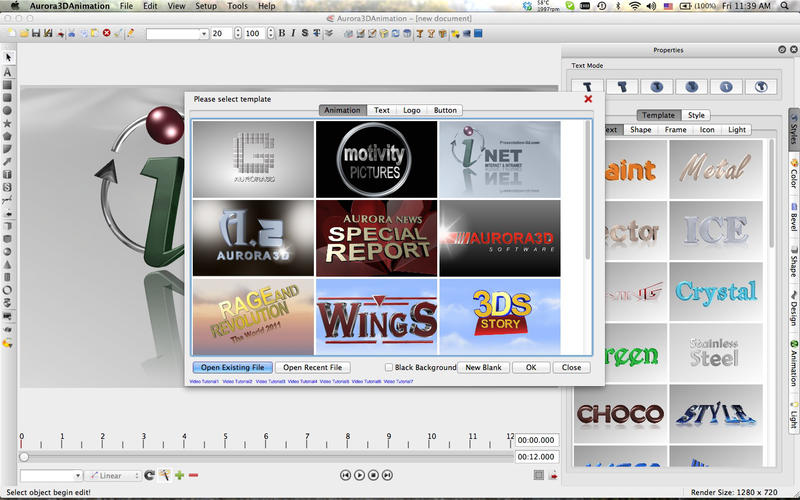The width and height of the screenshot is (800, 500).
Task: Click the timeline slider handle
Action: (24, 457)
